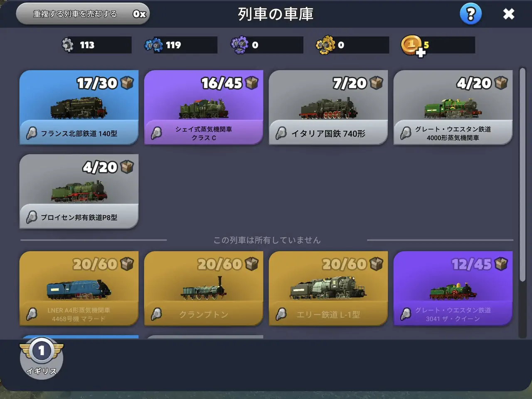The height and width of the screenshot is (399, 532).
Task: Select the シェイ式蒸気機関車 クラスC train card
Action: click(204, 107)
